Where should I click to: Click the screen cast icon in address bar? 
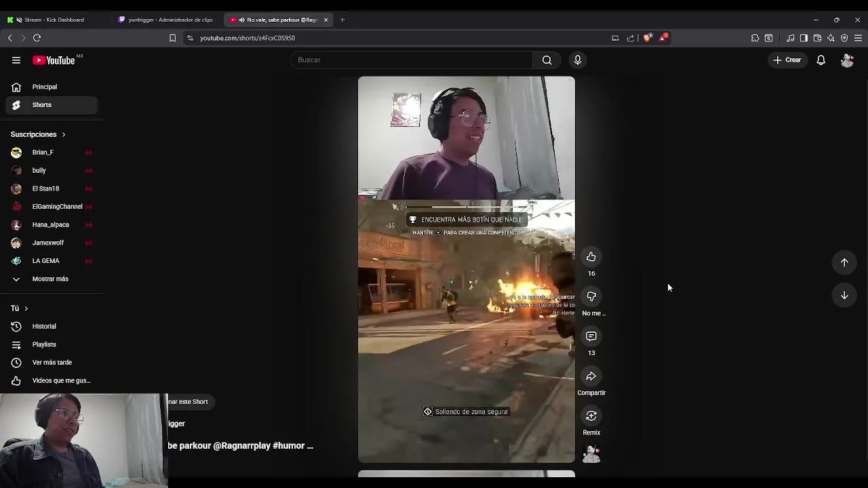pos(615,38)
